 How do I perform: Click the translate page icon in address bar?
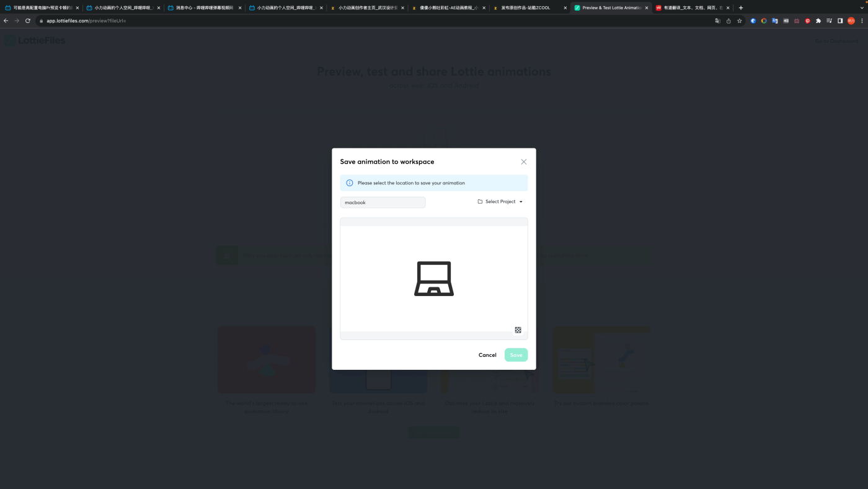tap(717, 20)
